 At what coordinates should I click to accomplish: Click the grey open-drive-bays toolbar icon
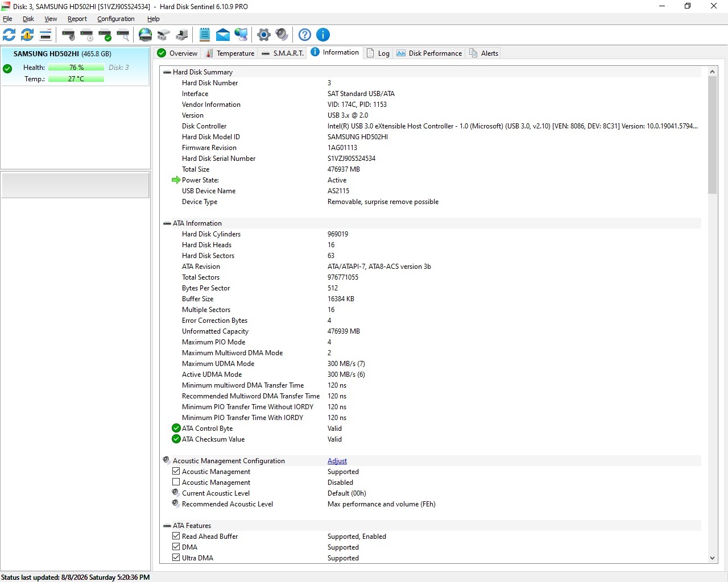pyautogui.click(x=164, y=35)
